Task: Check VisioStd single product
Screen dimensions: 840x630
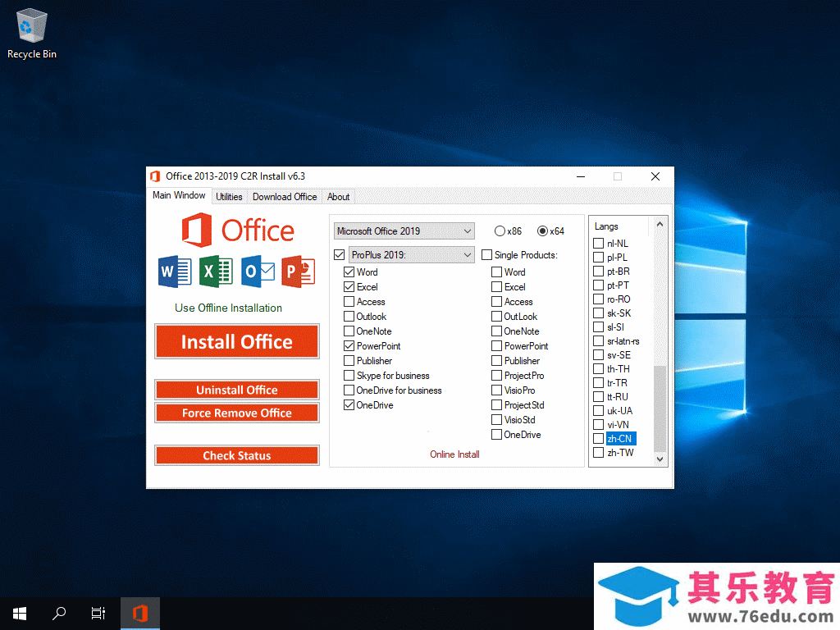Action: [496, 419]
